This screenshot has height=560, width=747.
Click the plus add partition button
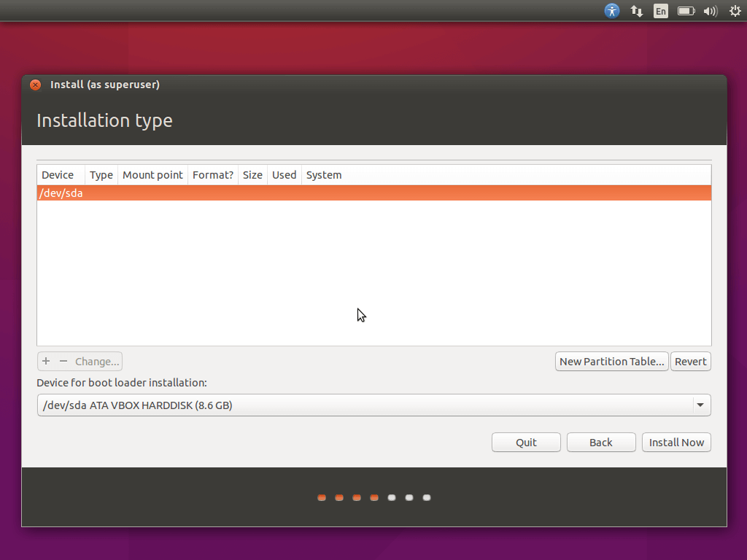point(46,362)
